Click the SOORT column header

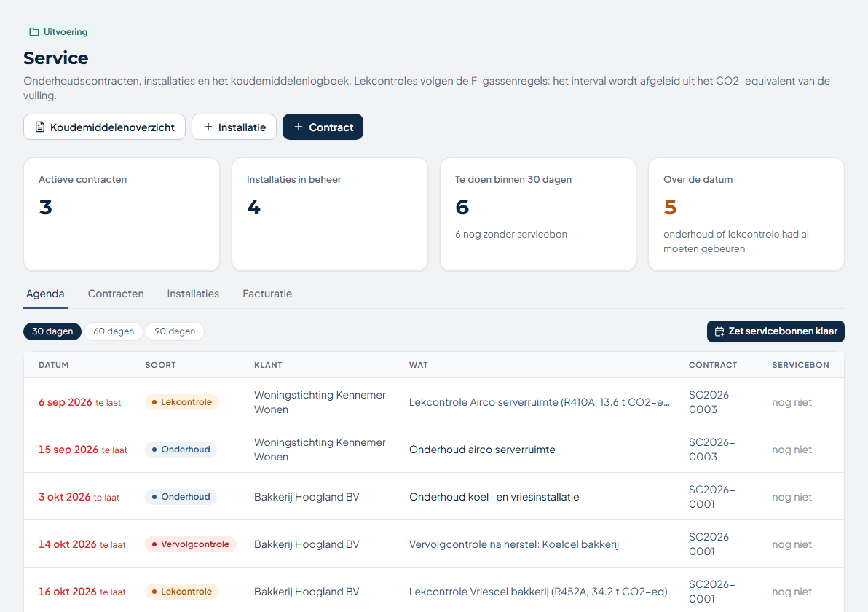tap(160, 365)
